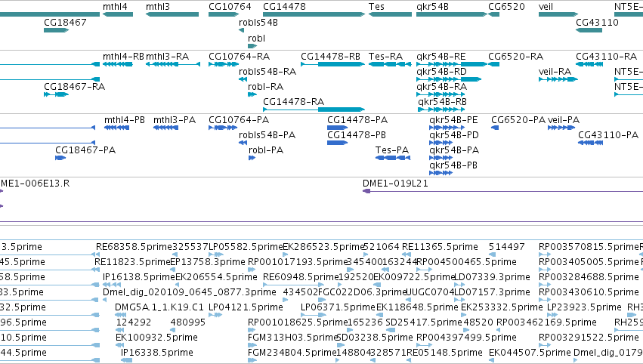Open the CG43110-RA transcript label
The width and height of the screenshot is (643, 364).
coord(607,57)
